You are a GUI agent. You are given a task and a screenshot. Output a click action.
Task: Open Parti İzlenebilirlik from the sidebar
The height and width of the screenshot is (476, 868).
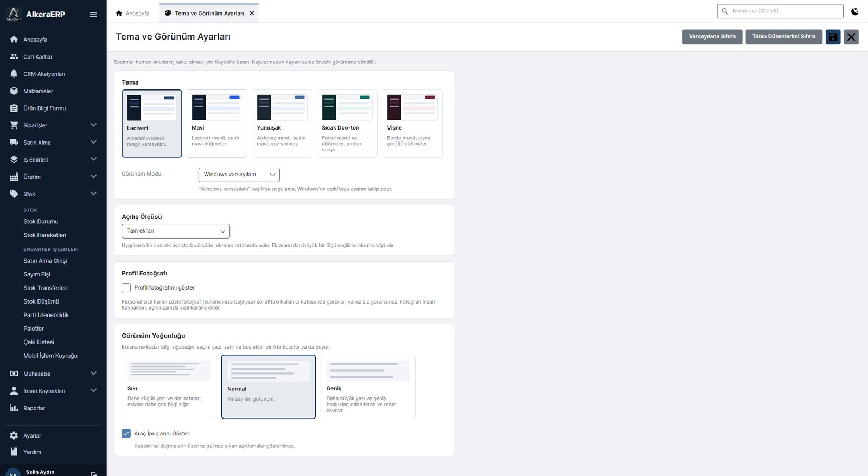[x=46, y=315]
